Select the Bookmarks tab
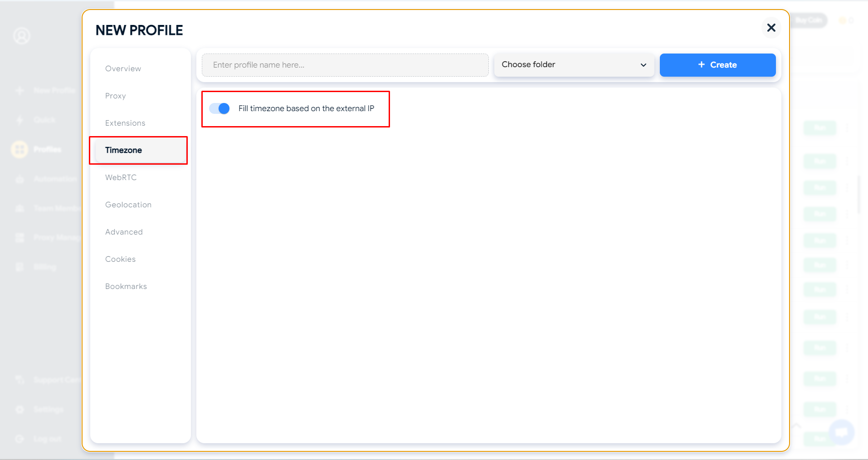Image resolution: width=868 pixels, height=460 pixels. tap(126, 286)
